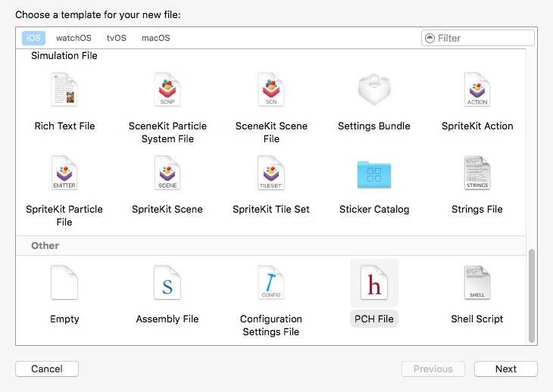Choose the Shell Script icon
553x392 pixels.
[x=477, y=282]
